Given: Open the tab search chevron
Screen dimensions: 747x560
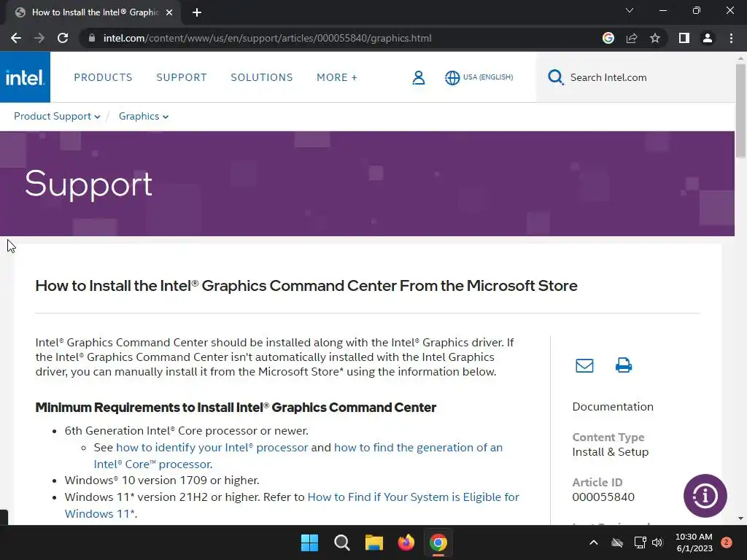Looking at the screenshot, I should [x=630, y=10].
